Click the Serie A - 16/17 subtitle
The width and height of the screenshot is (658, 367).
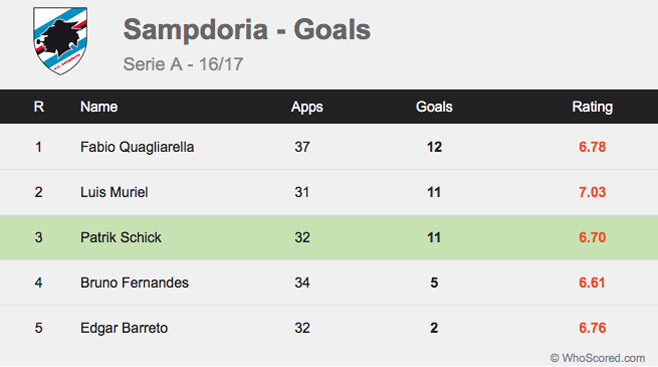(x=183, y=64)
